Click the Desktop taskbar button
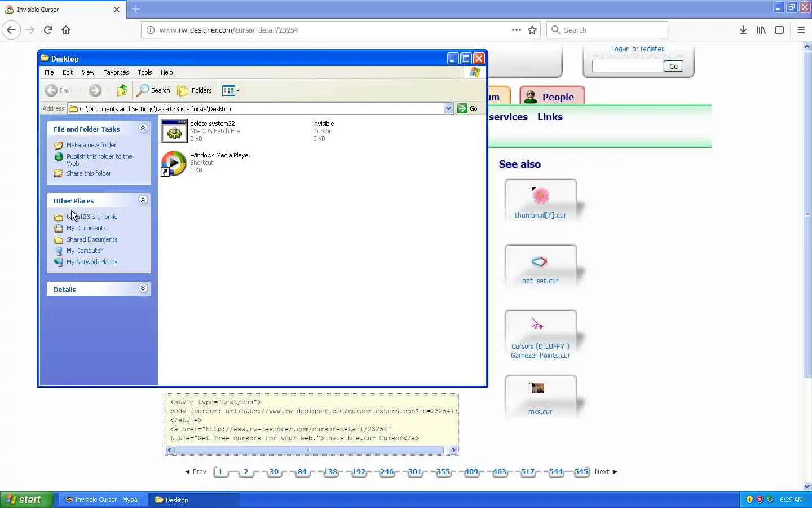This screenshot has height=508, width=812. tap(195, 500)
